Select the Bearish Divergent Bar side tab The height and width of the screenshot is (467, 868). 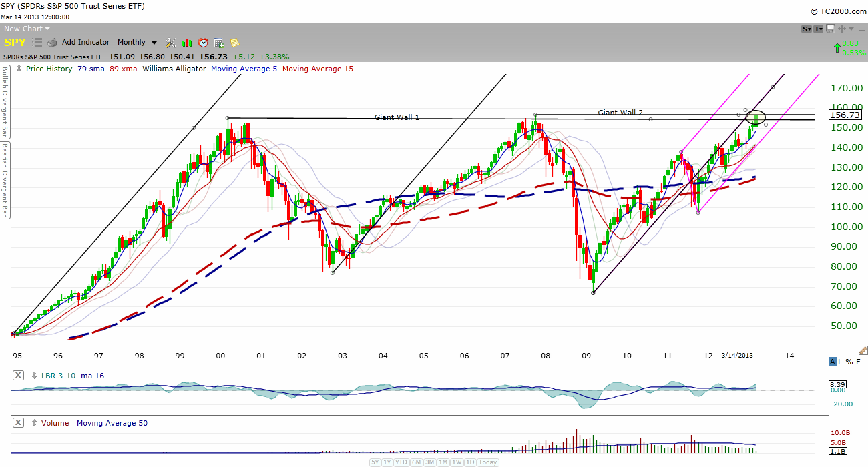[x=4, y=180]
